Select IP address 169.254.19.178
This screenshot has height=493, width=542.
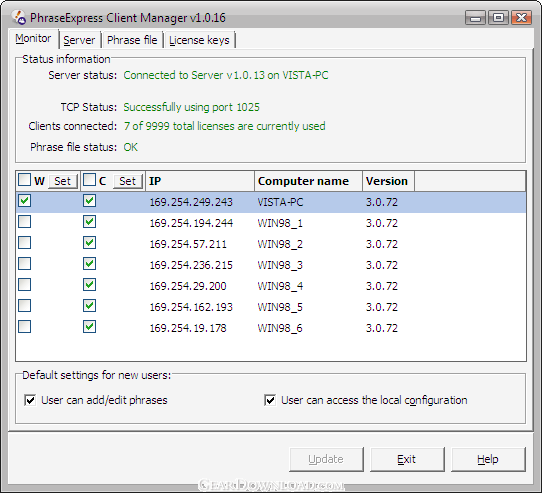[x=188, y=328]
